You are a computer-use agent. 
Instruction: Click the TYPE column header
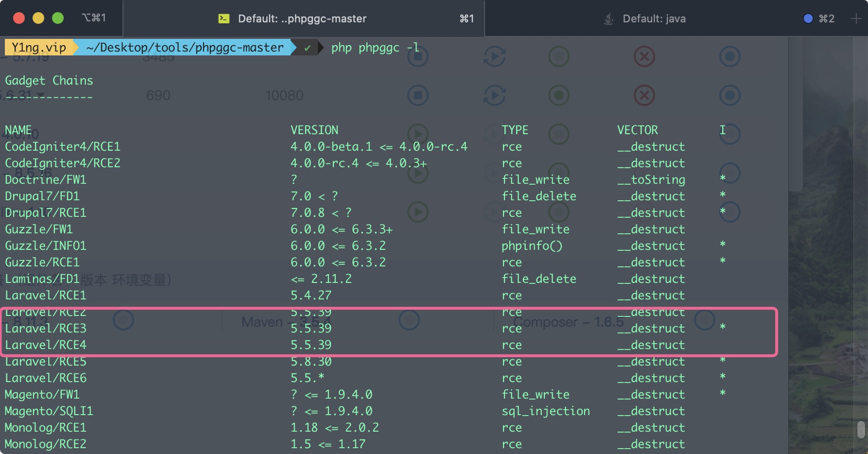(515, 130)
